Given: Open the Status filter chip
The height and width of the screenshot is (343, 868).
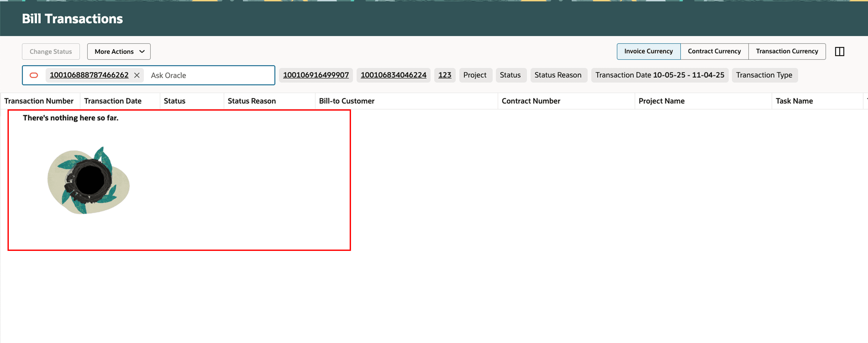Looking at the screenshot, I should (x=511, y=75).
